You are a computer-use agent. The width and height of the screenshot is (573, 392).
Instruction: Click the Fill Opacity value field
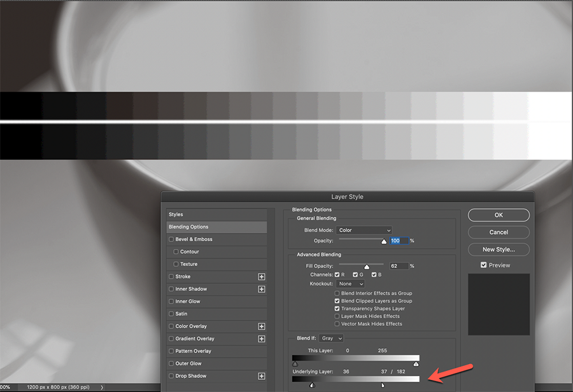[399, 266]
